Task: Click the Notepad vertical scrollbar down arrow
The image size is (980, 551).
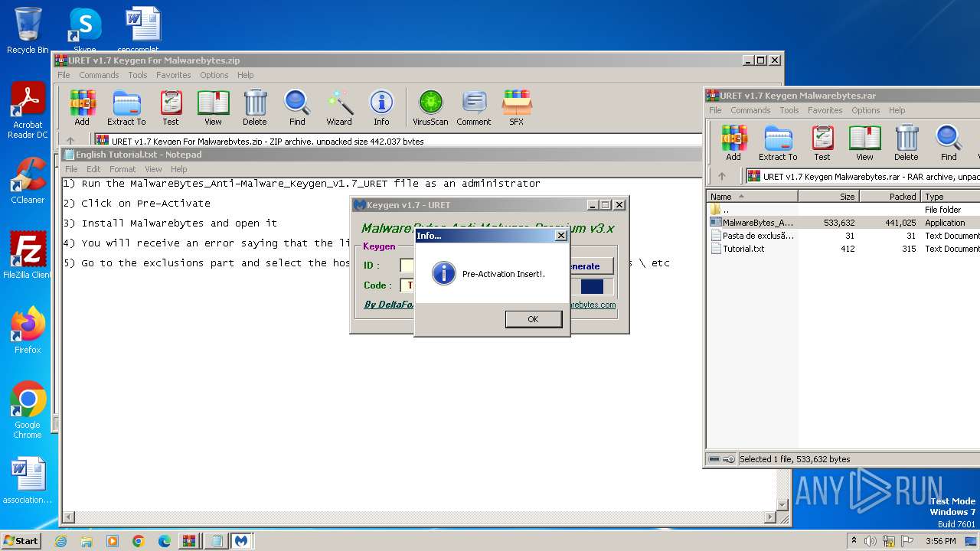Action: pos(782,504)
